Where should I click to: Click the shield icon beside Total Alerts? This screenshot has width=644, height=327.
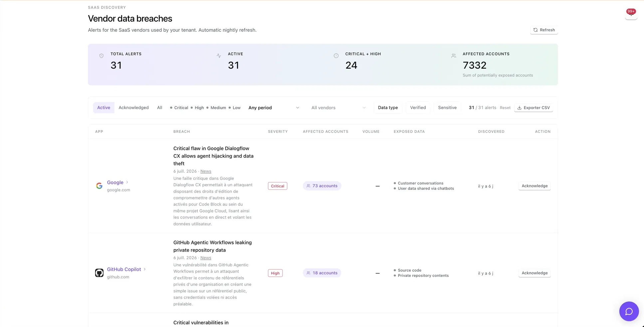point(102,56)
